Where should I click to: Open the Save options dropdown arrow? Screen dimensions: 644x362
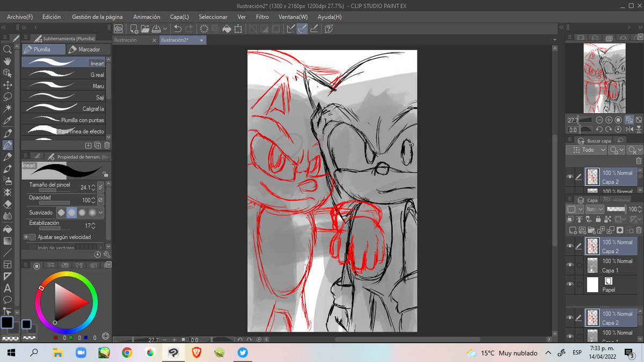[165, 29]
